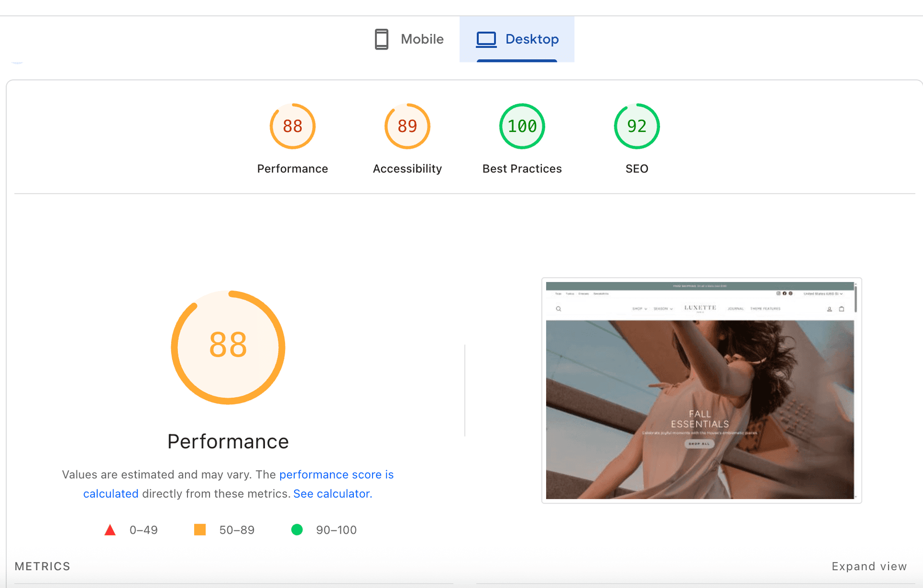Click the FALL ESSENTIALS text in screenshot
Viewport: 923px width, 588px height.
(x=700, y=419)
